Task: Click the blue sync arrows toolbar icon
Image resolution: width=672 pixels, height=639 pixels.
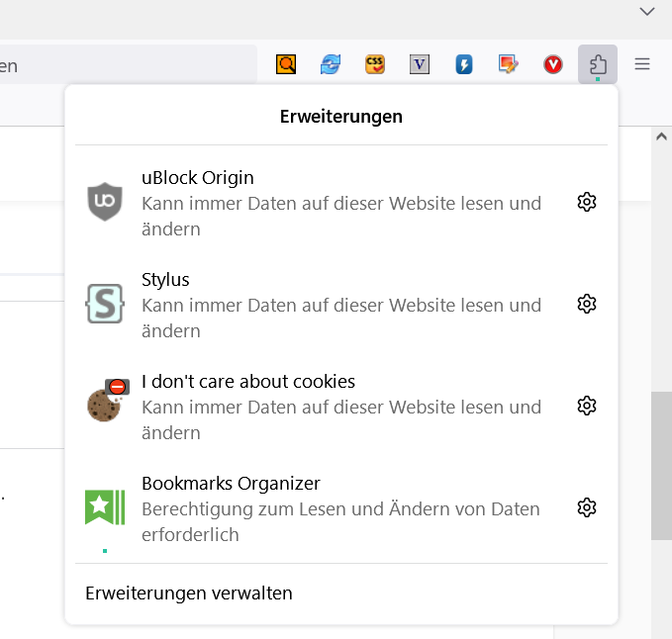Action: pyautogui.click(x=331, y=65)
